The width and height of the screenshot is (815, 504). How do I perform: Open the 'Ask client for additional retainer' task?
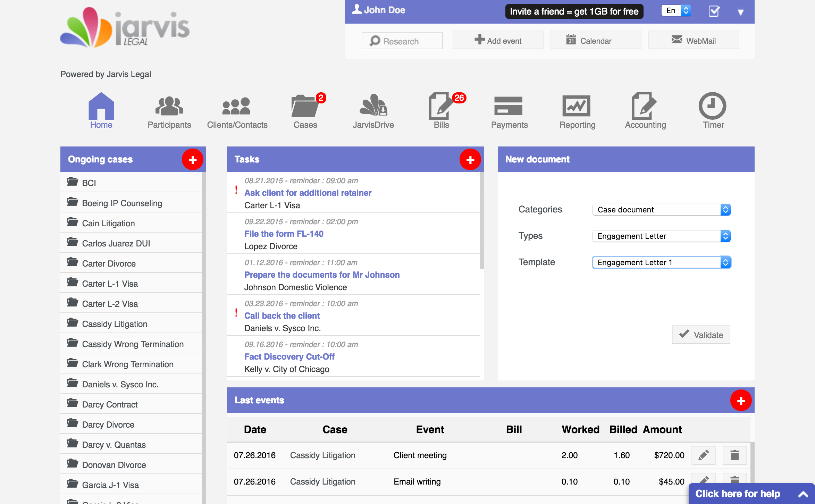click(x=308, y=193)
